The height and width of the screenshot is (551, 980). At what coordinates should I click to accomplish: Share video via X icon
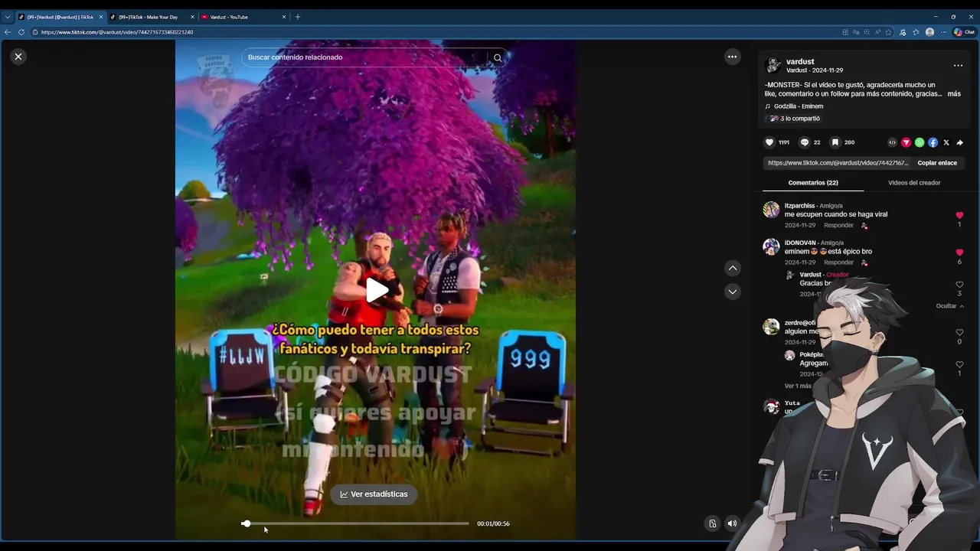click(x=946, y=142)
